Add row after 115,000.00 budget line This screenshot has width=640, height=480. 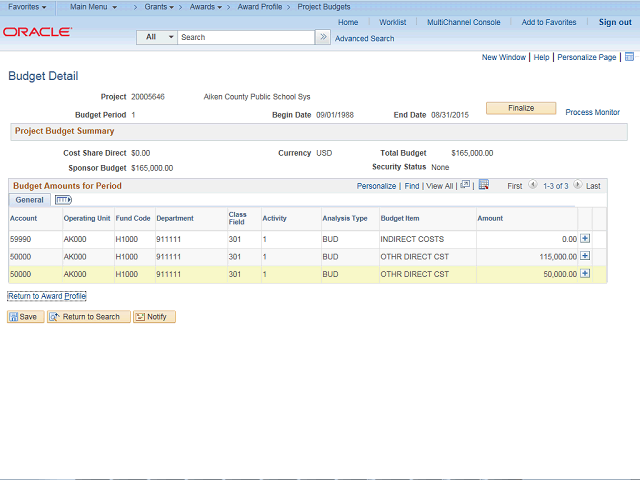[585, 257]
